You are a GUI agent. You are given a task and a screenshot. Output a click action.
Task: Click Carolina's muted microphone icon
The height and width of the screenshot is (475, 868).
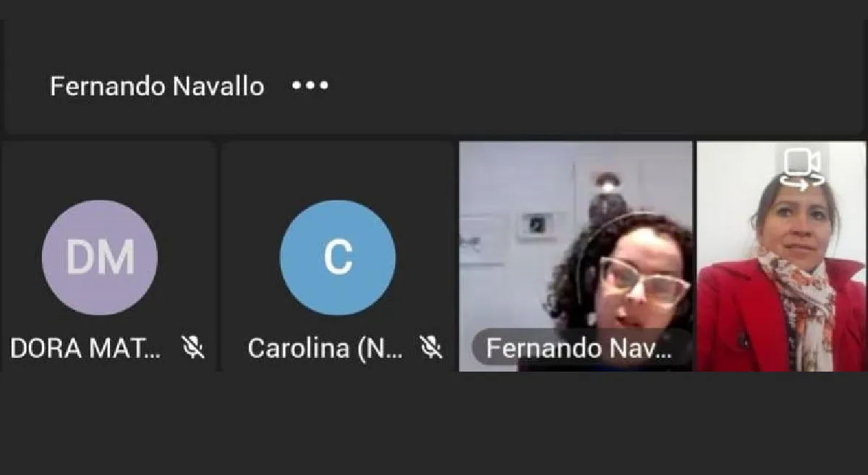pyautogui.click(x=431, y=348)
